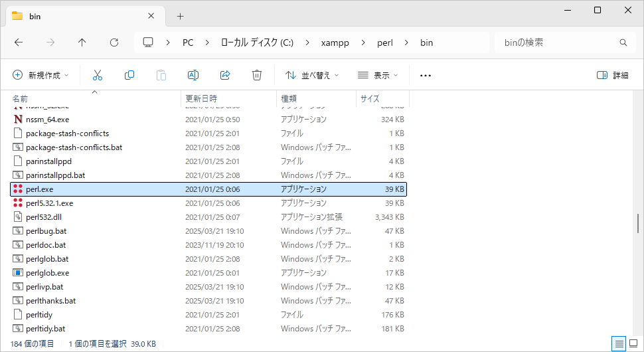Open the 表示 view dropdown
The width and height of the screenshot is (644, 352).
378,75
